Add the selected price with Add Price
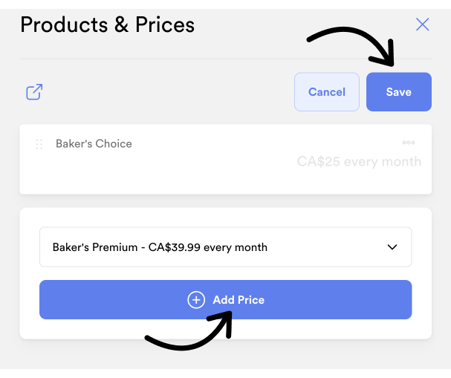The height and width of the screenshot is (378, 451). click(x=226, y=300)
